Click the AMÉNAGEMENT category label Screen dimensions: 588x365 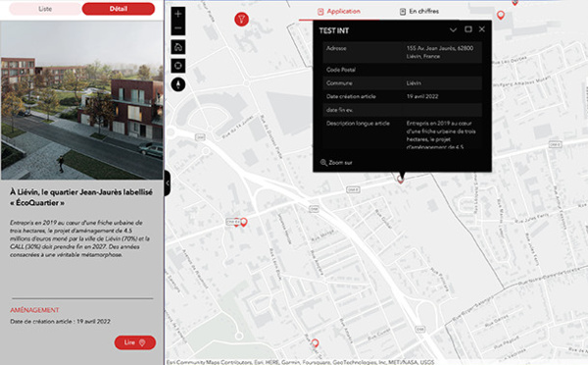(34, 310)
